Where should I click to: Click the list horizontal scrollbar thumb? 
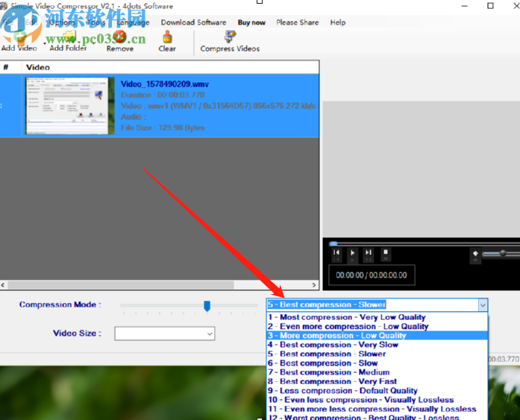pos(121,285)
